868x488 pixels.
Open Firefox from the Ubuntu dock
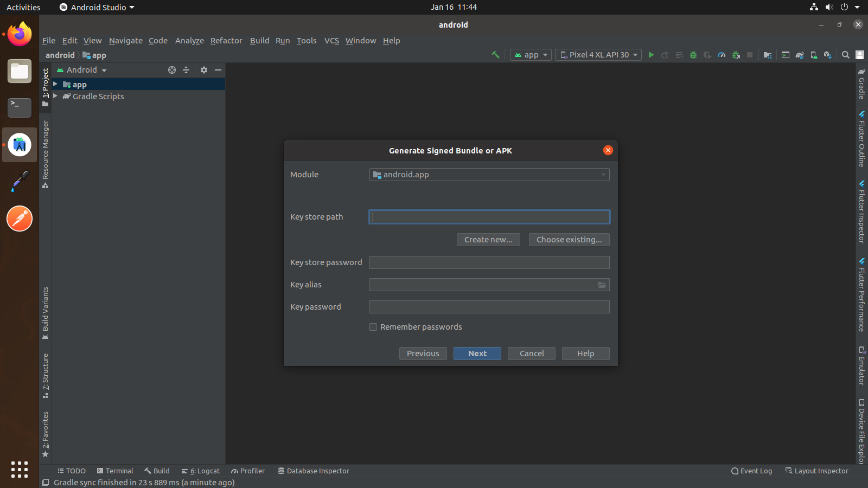(20, 35)
